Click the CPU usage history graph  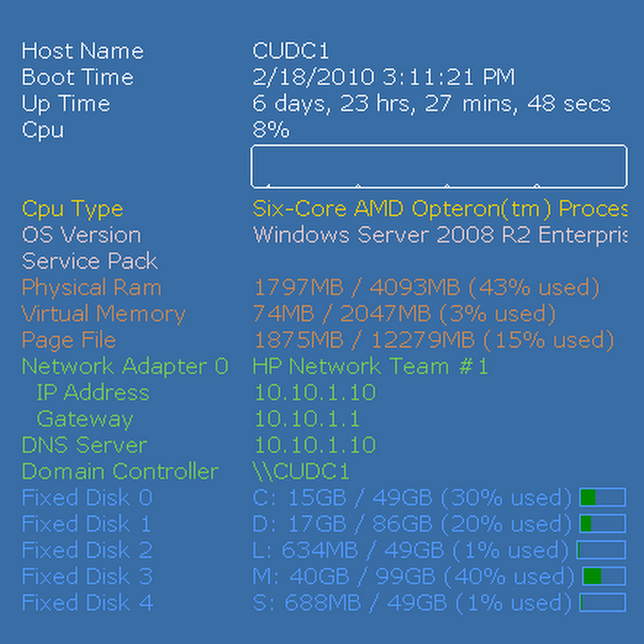click(x=439, y=166)
